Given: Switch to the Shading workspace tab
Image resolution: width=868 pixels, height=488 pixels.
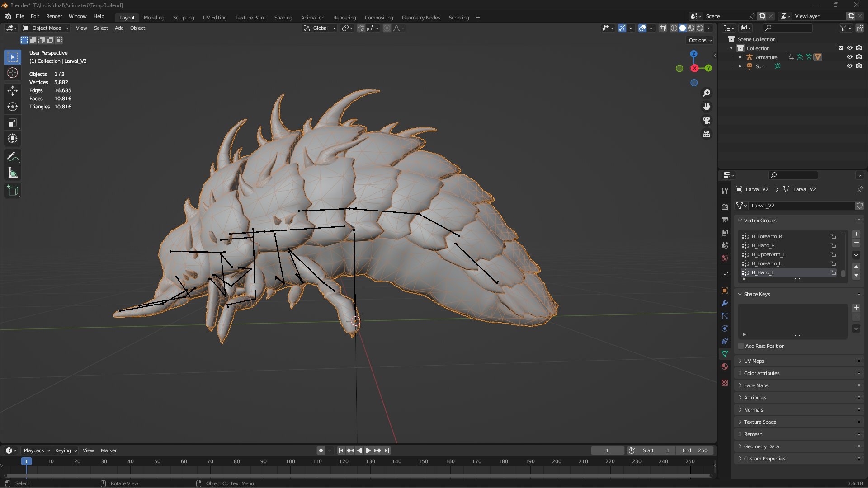Looking at the screenshot, I should (283, 18).
